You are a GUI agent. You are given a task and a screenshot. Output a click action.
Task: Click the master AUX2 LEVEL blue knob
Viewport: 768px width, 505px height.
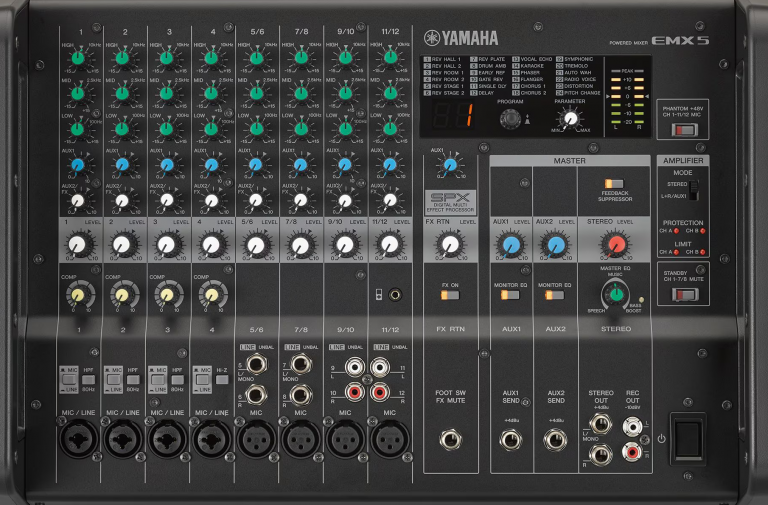[555, 244]
